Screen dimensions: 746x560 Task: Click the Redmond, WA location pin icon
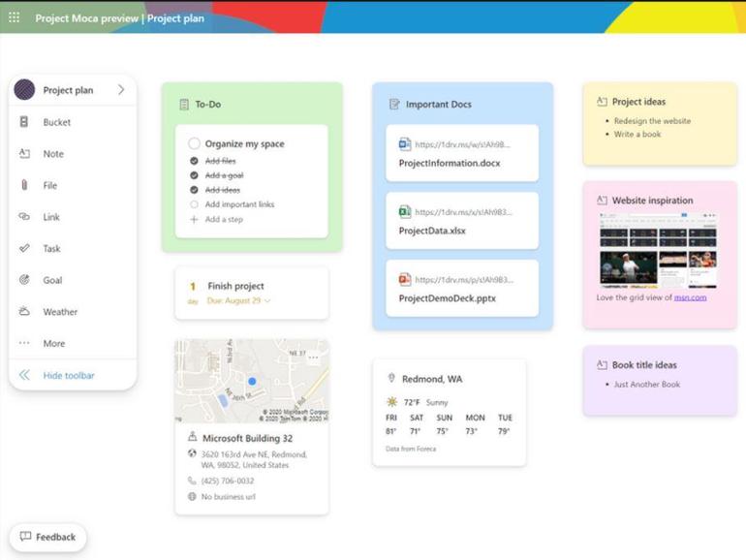click(x=391, y=378)
